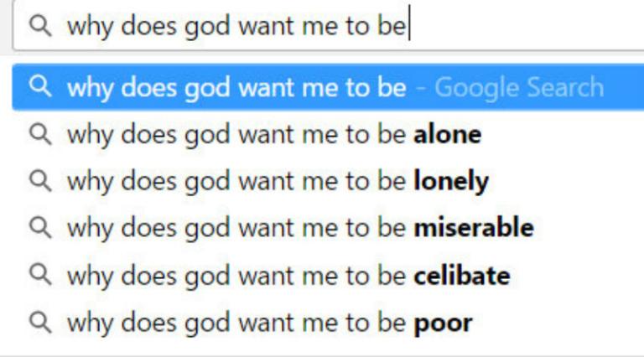Click the search icon beside the 'lonely' suggestion
644x357 pixels.
click(x=40, y=181)
